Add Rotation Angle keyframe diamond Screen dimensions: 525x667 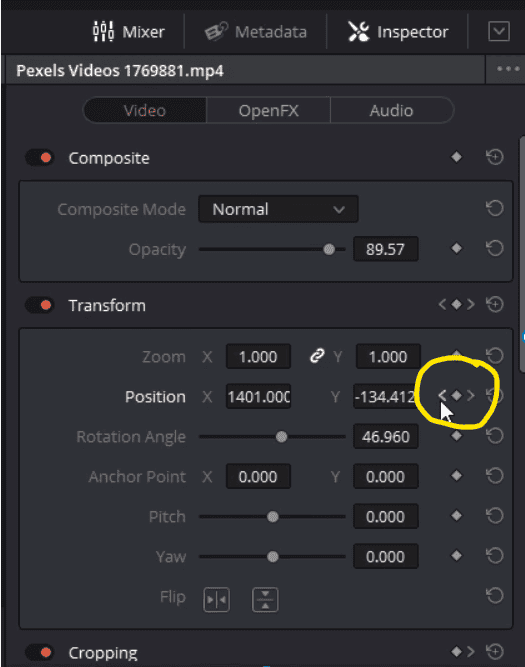[x=457, y=436]
